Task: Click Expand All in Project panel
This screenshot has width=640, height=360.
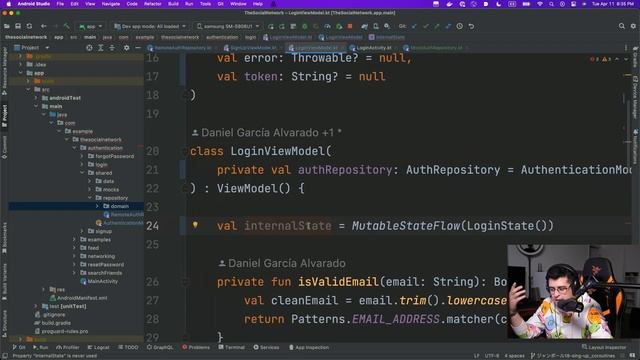Action: (x=100, y=48)
